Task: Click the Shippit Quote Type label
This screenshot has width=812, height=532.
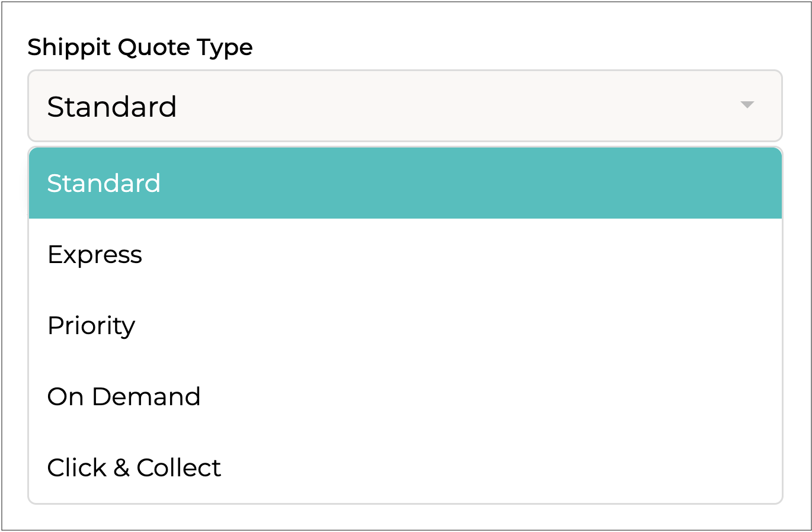Action: (140, 47)
